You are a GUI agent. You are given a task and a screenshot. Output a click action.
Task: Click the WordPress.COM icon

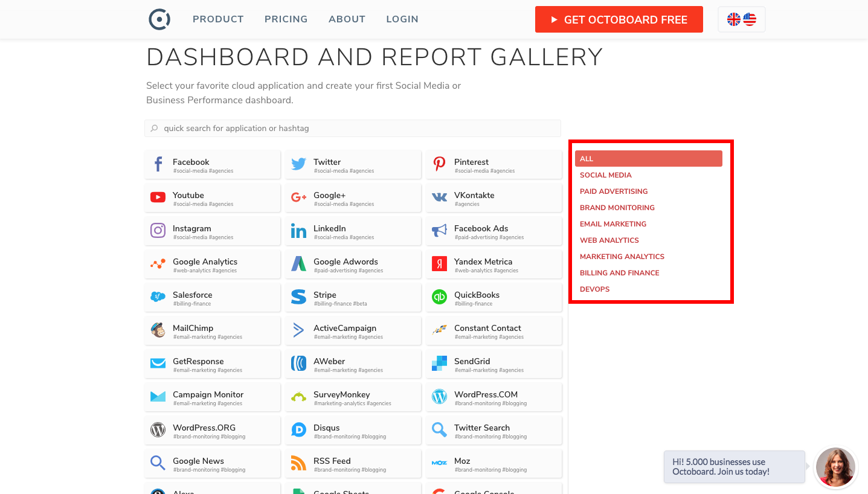pyautogui.click(x=439, y=397)
